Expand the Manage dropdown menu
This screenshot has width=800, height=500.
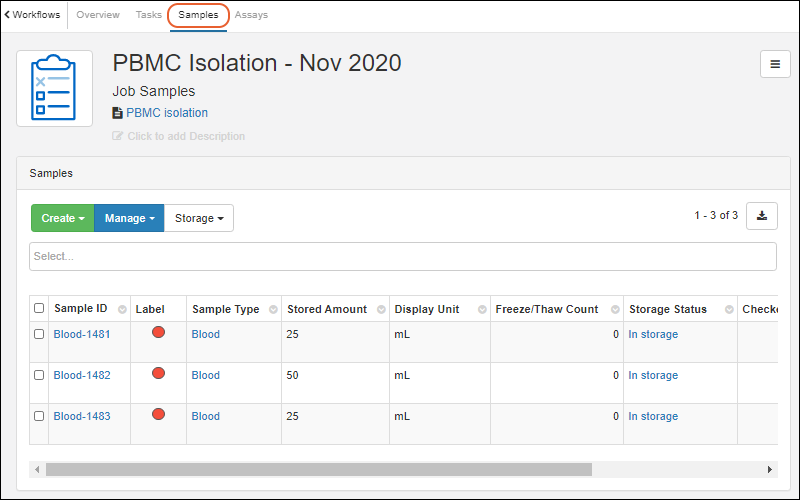pyautogui.click(x=128, y=218)
